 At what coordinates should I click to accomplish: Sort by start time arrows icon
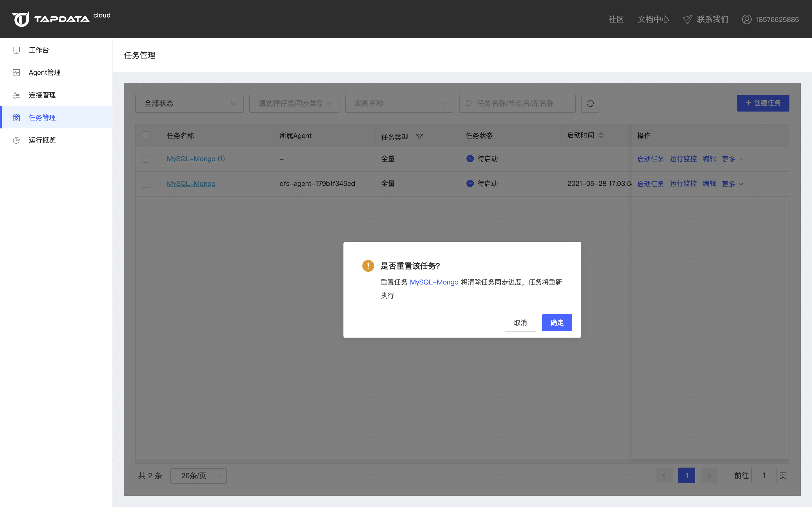coord(601,135)
